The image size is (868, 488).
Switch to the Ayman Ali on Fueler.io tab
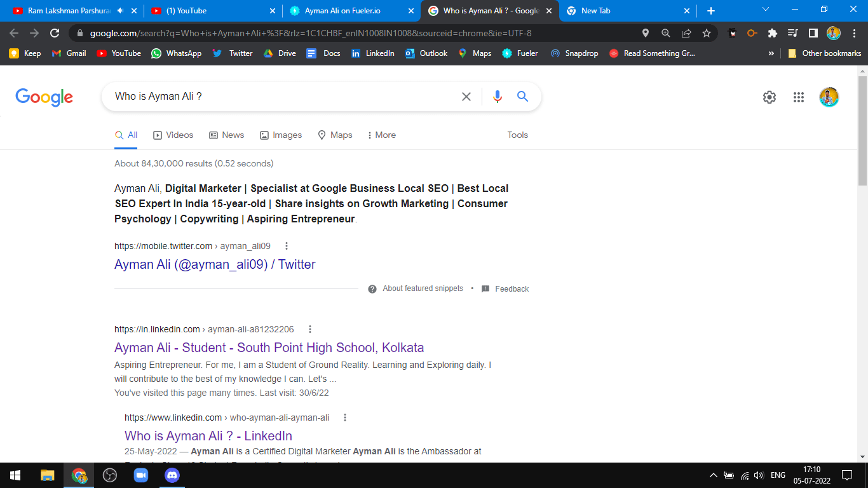click(343, 11)
